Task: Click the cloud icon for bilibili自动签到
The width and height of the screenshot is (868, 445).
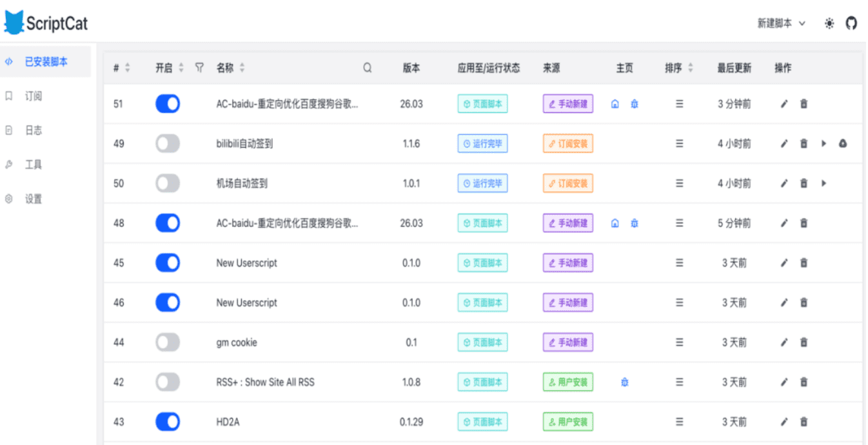Action: point(843,144)
